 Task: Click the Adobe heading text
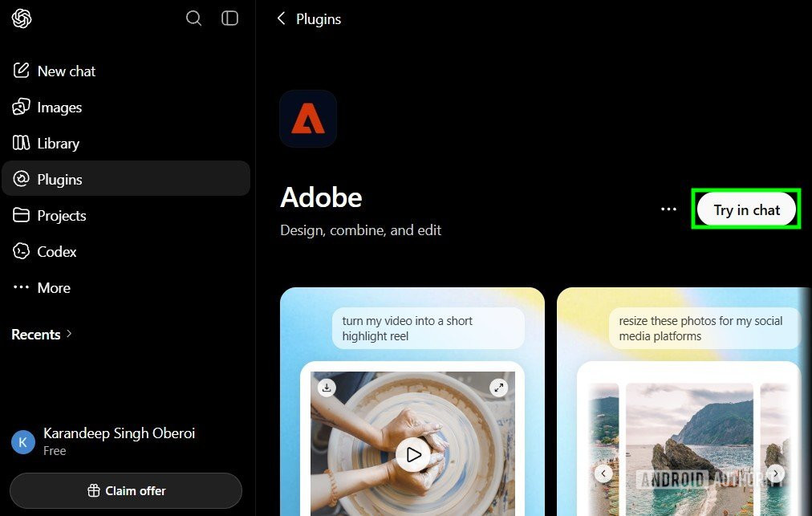coord(321,197)
